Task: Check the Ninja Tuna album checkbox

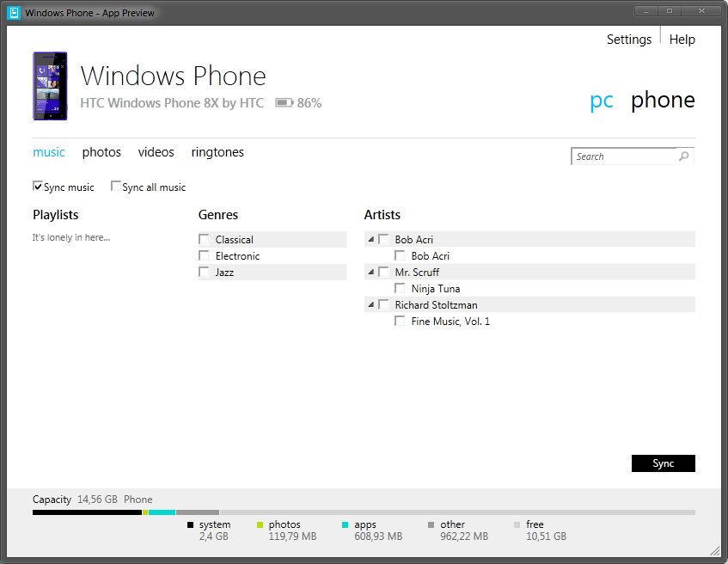Action: 400,289
